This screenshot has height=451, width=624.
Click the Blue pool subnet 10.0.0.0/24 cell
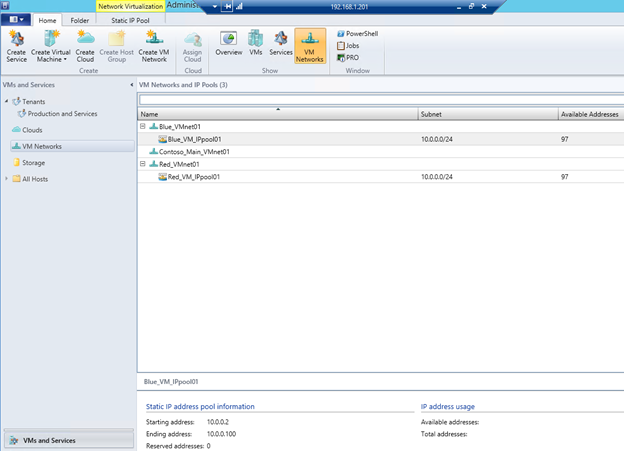pyautogui.click(x=437, y=139)
